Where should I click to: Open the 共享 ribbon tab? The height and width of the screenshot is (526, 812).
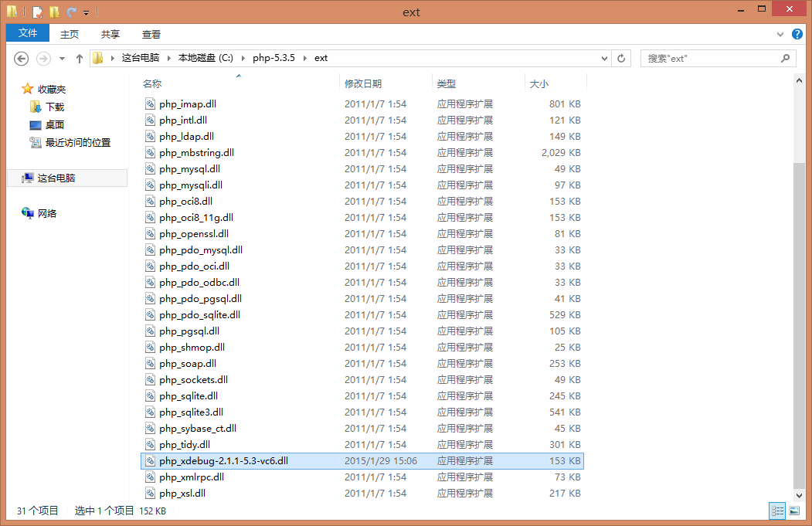[x=110, y=34]
